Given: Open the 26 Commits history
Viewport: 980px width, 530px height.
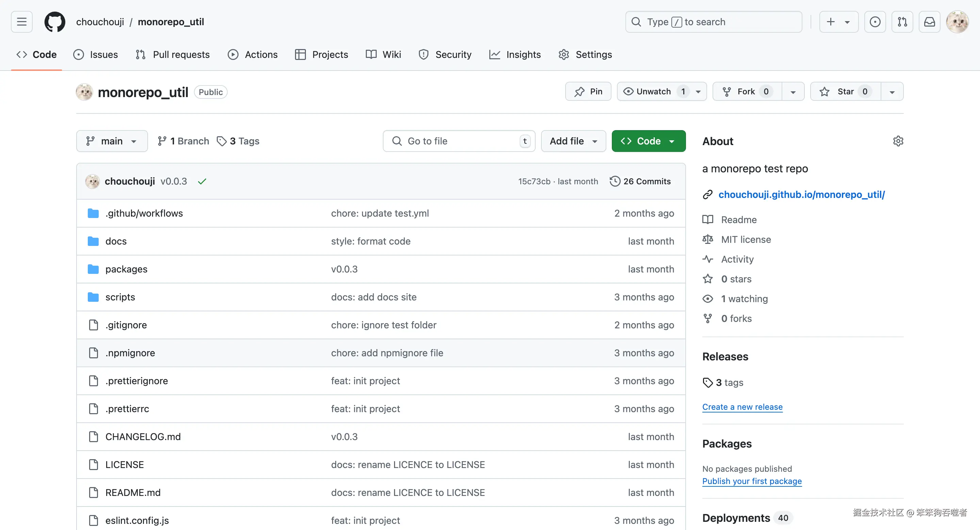Looking at the screenshot, I should pos(640,182).
